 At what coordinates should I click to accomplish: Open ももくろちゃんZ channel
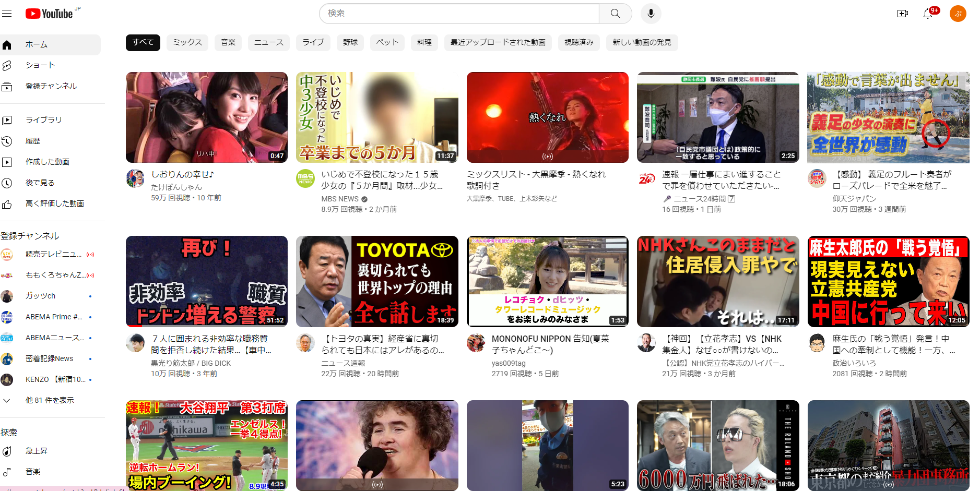pyautogui.click(x=50, y=276)
